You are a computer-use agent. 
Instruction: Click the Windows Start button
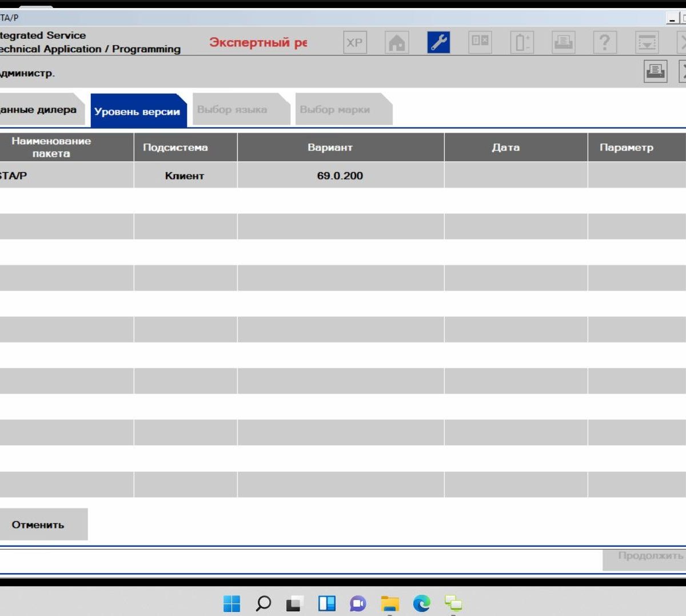pos(232,603)
